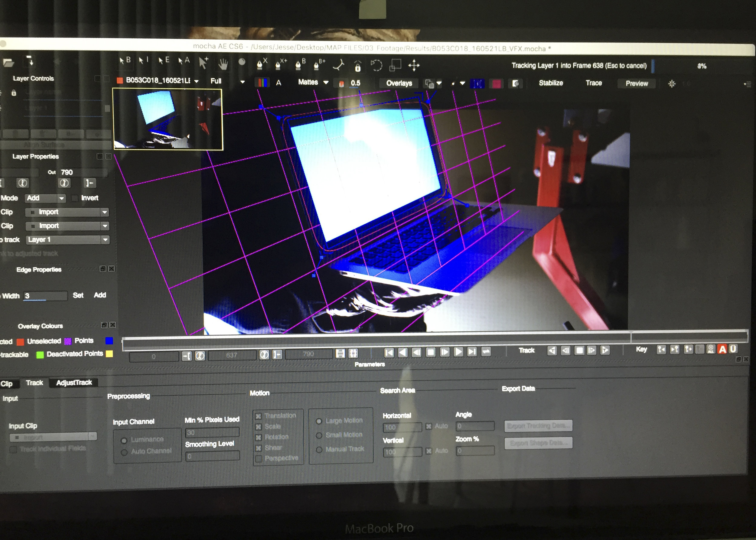Click the layer lock icon in Layer Controls

[x=14, y=93]
